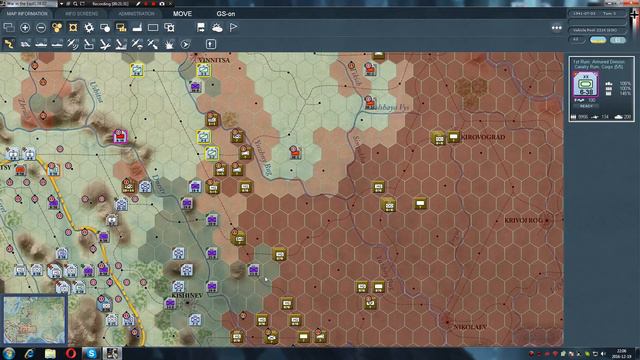Toggle the yellow unit counter display icon
Viewport: 640px width, 360px height.
click(x=121, y=28)
